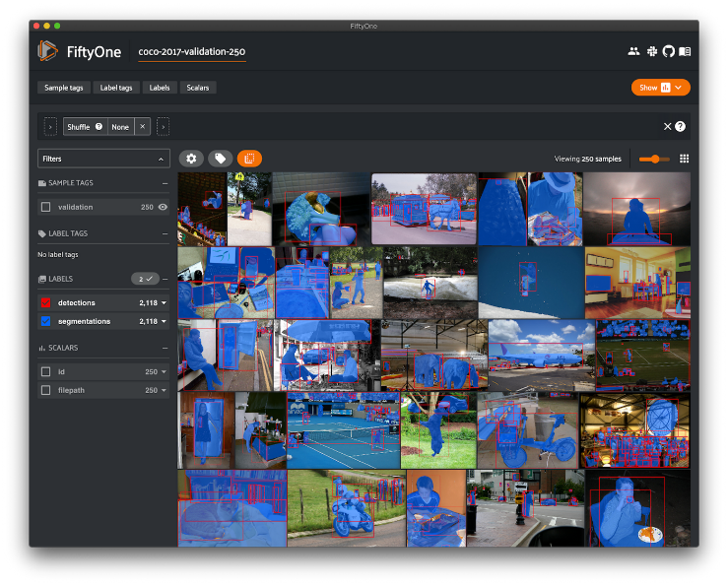Open the Label tags tab
Image resolution: width=728 pixels, height=586 pixels.
point(116,88)
